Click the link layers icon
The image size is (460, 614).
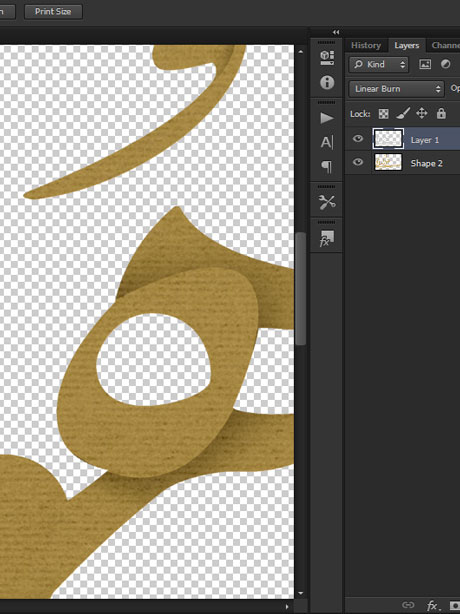(408, 605)
